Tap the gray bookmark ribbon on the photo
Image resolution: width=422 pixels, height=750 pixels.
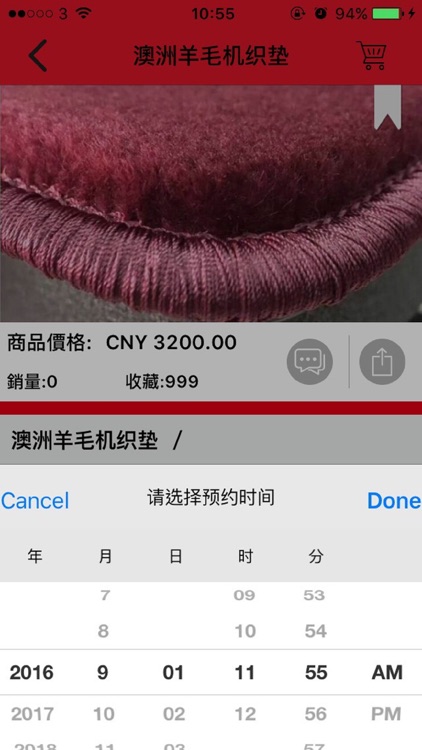388,107
